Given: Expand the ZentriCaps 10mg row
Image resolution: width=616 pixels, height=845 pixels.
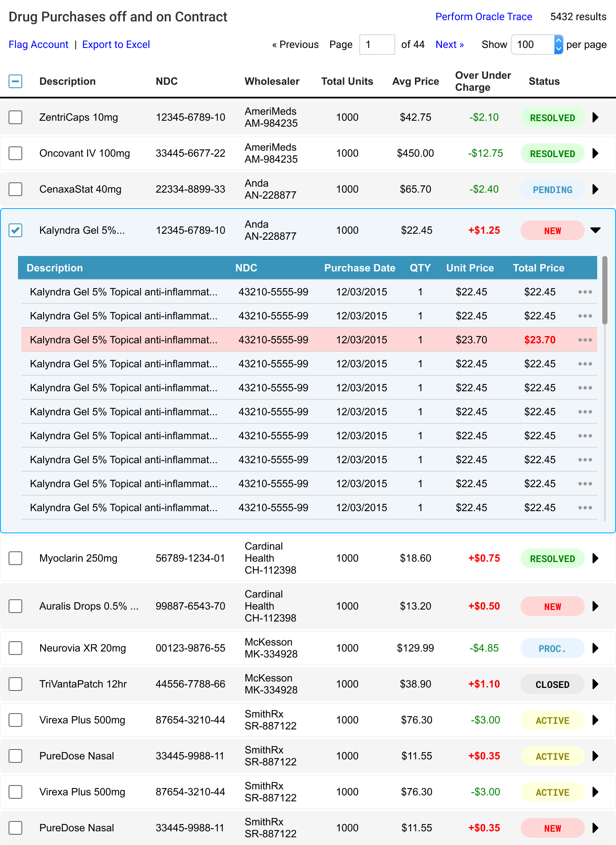Looking at the screenshot, I should 595,117.
